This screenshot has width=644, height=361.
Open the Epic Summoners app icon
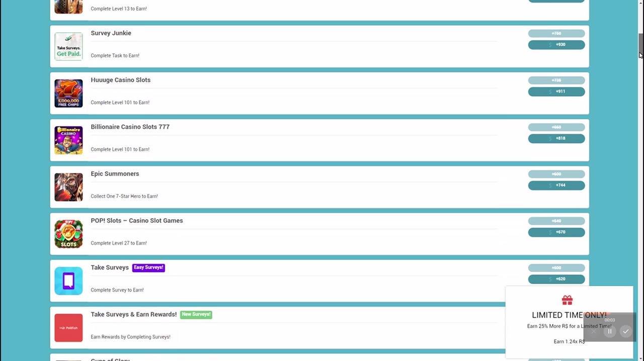pos(68,187)
